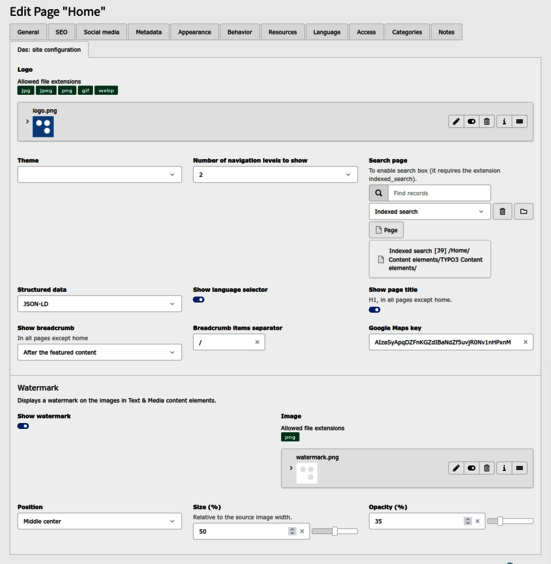Open the Theme dropdown

[100, 174]
